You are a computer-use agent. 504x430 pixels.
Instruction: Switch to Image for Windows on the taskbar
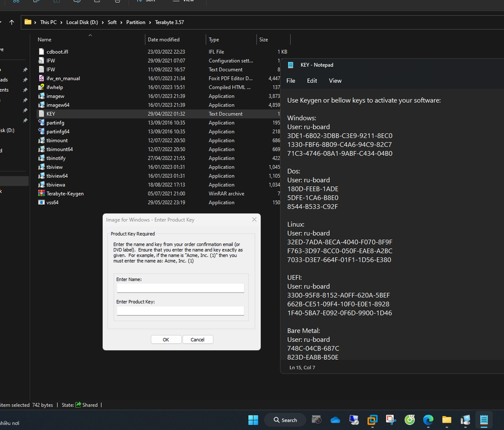[465, 420]
